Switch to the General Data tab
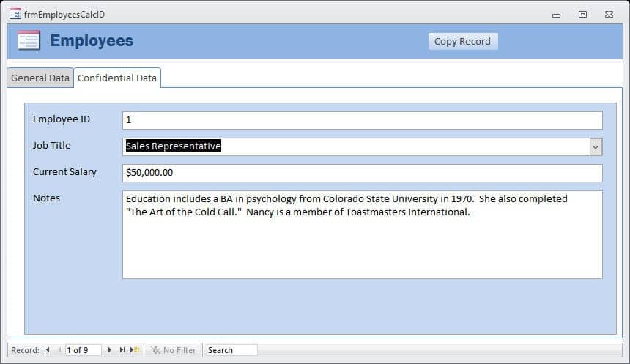The width and height of the screenshot is (630, 364). point(40,78)
